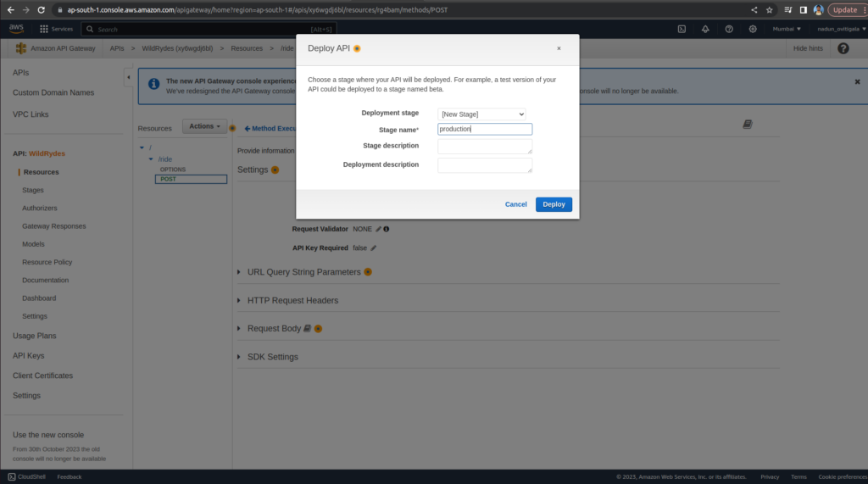
Task: Click the hint dot beside Request Body
Action: tap(319, 328)
